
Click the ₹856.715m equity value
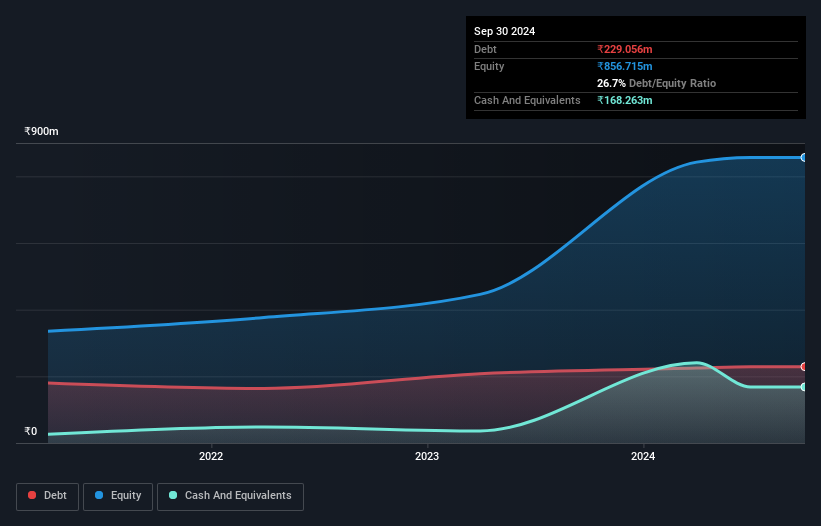coord(625,66)
